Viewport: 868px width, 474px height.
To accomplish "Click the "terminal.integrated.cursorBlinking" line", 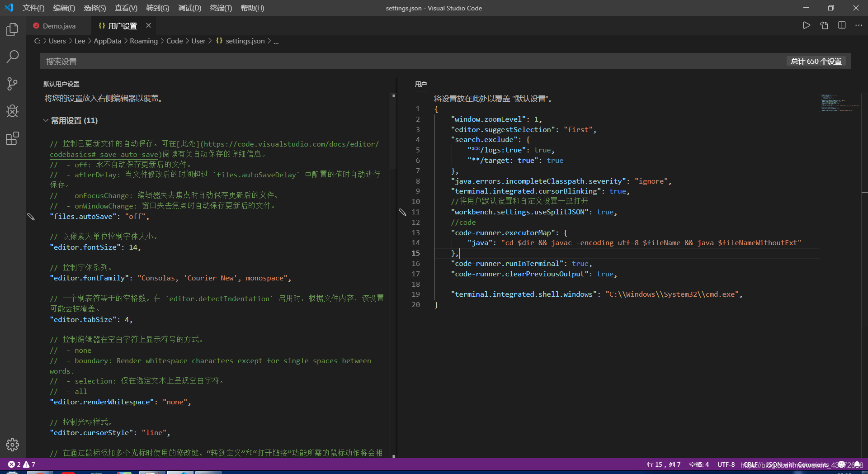I will (540, 191).
